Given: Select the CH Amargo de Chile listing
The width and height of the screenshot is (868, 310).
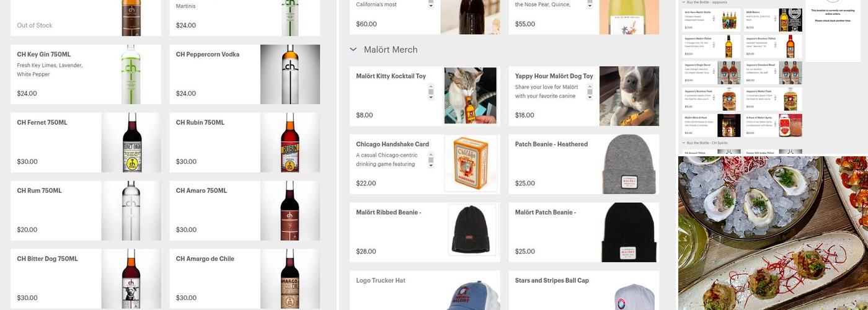Looking at the screenshot, I should pos(215,278).
